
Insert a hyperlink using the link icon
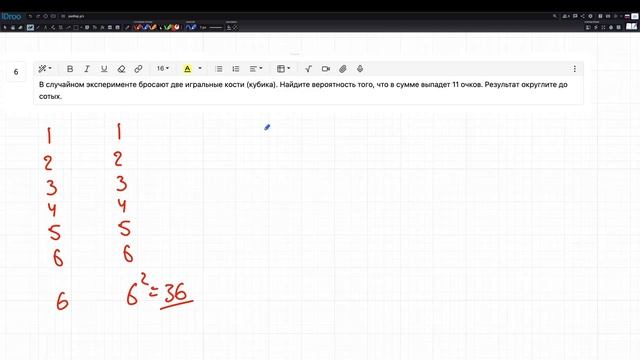(138, 69)
